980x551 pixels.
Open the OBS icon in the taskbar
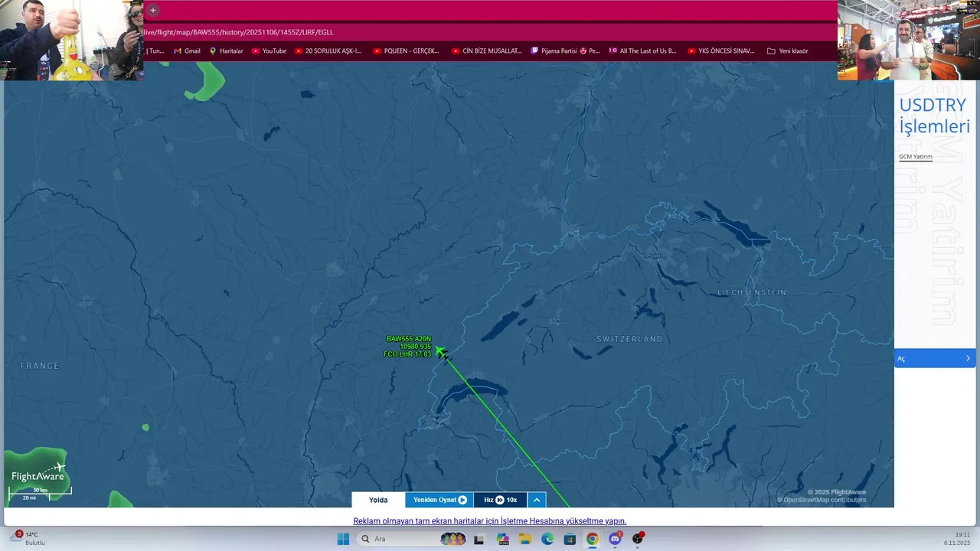pyautogui.click(x=638, y=539)
